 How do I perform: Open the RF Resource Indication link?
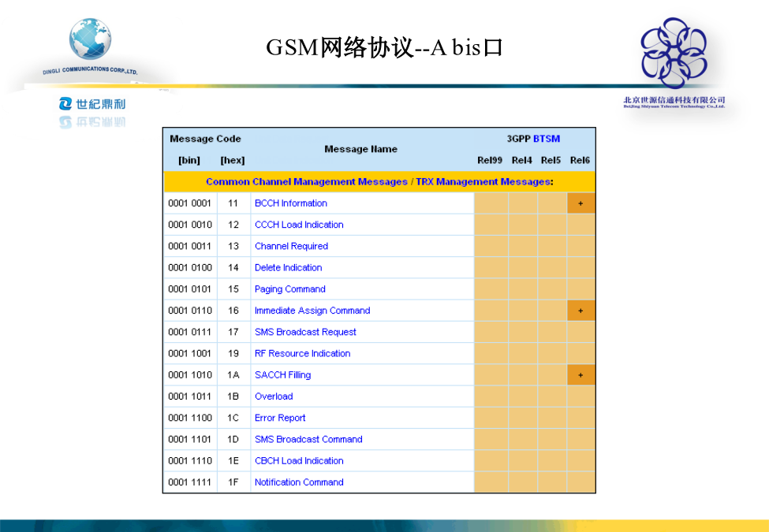[303, 354]
